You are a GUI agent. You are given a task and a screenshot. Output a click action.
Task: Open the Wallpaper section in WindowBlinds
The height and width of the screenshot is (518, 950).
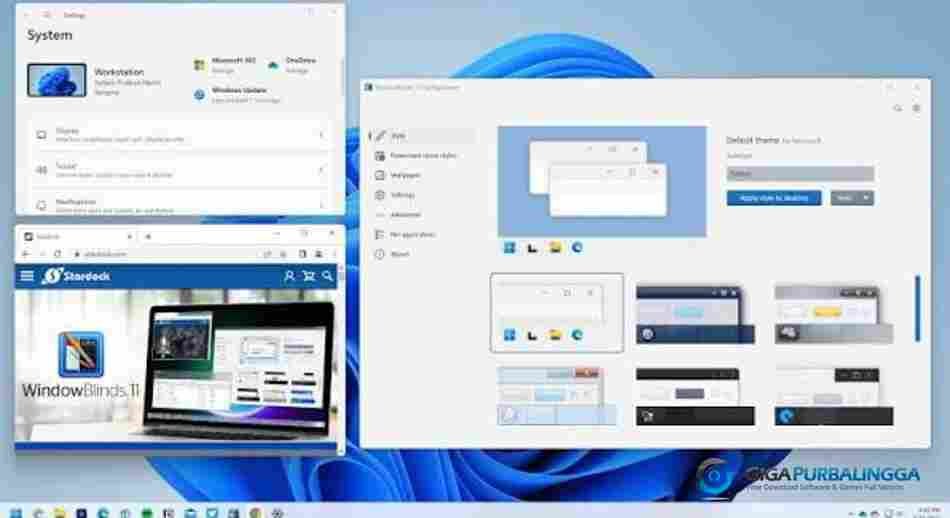pos(422,175)
